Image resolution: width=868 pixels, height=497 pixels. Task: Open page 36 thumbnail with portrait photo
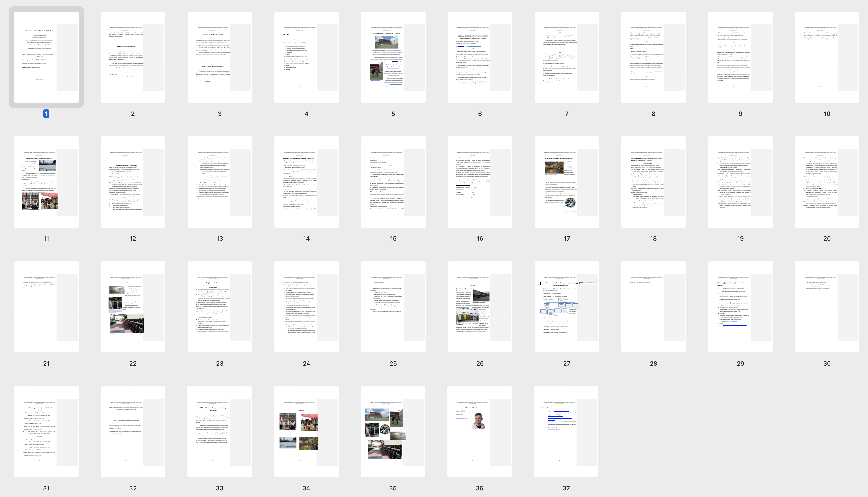(x=479, y=432)
